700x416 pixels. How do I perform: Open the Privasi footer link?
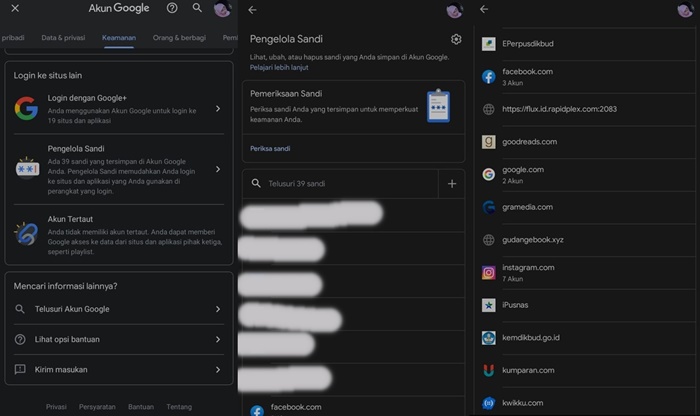click(x=56, y=407)
